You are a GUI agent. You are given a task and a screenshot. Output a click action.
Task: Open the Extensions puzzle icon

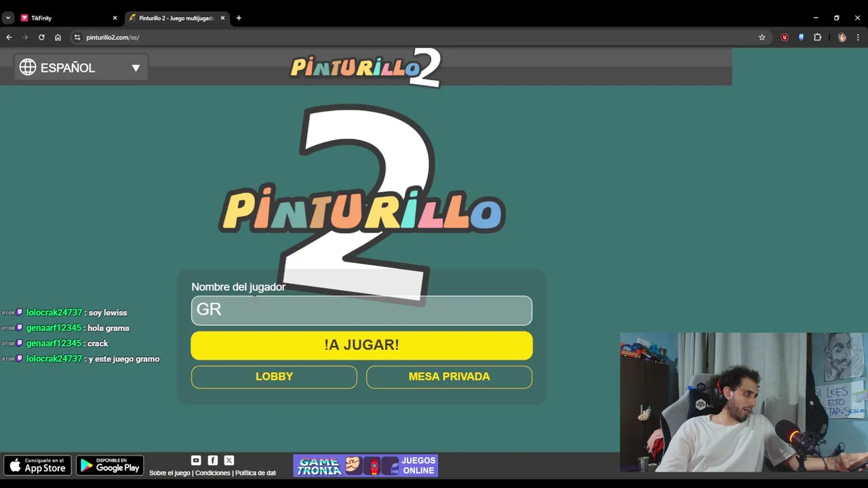[817, 37]
